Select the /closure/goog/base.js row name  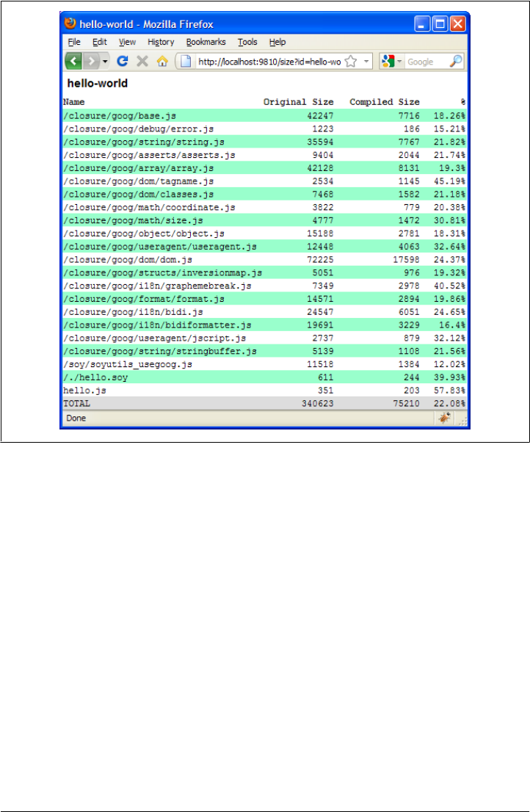(120, 115)
